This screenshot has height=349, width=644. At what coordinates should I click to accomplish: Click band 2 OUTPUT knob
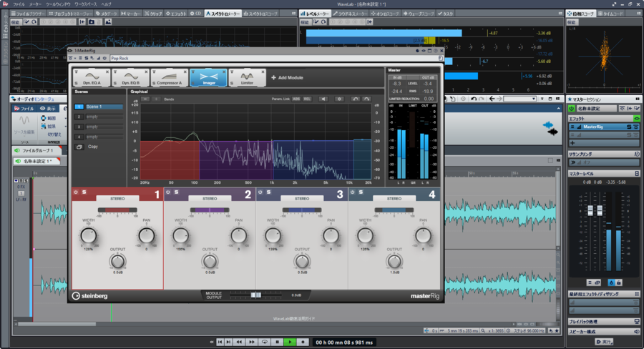(210, 261)
